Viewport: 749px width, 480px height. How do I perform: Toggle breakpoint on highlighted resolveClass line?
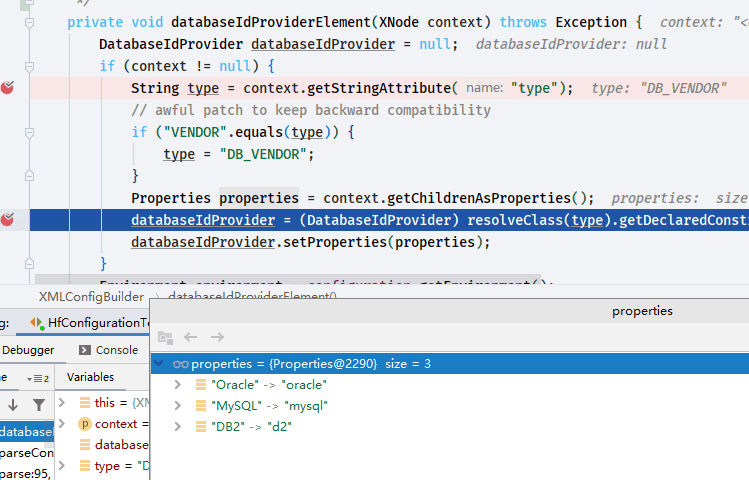(7, 220)
